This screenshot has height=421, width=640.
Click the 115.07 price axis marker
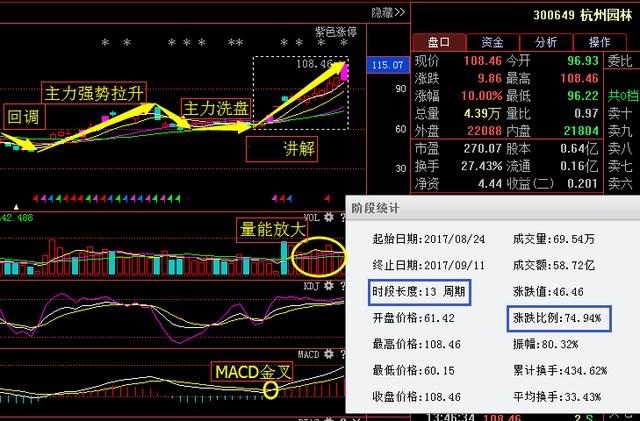[387, 65]
